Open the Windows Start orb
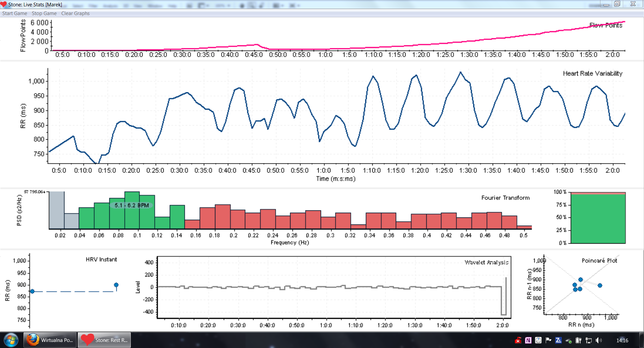This screenshot has height=348, width=644. [x=11, y=340]
